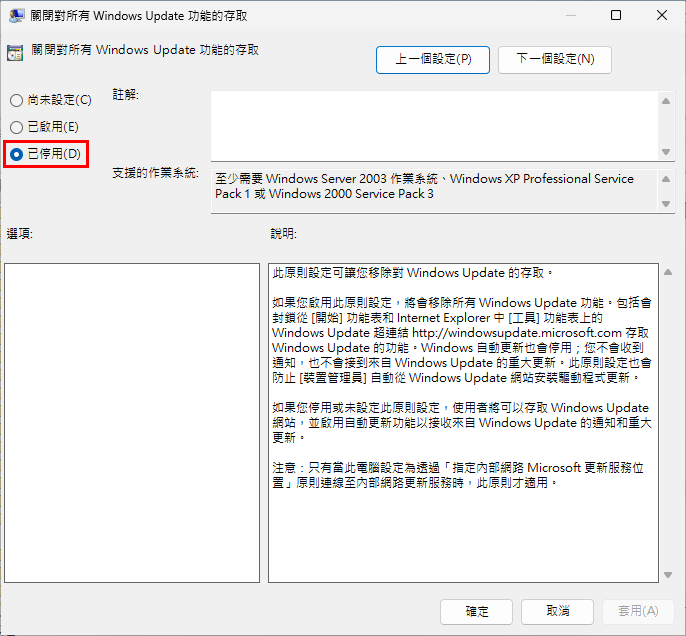Viewport: 686px width, 636px height.
Task: Click the 選項 options list pane
Action: click(132, 423)
